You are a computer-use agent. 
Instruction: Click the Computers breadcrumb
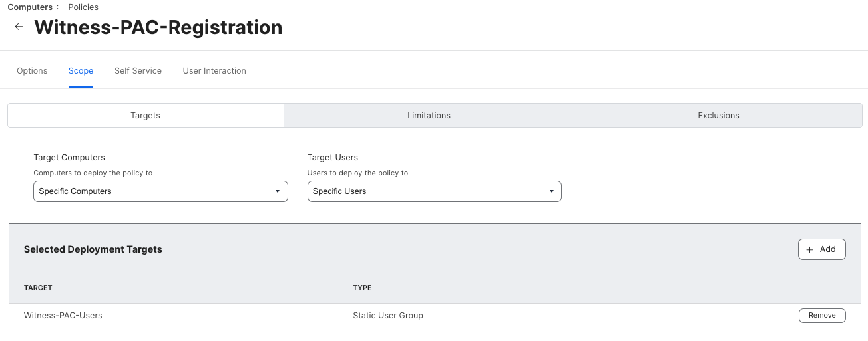(30, 7)
